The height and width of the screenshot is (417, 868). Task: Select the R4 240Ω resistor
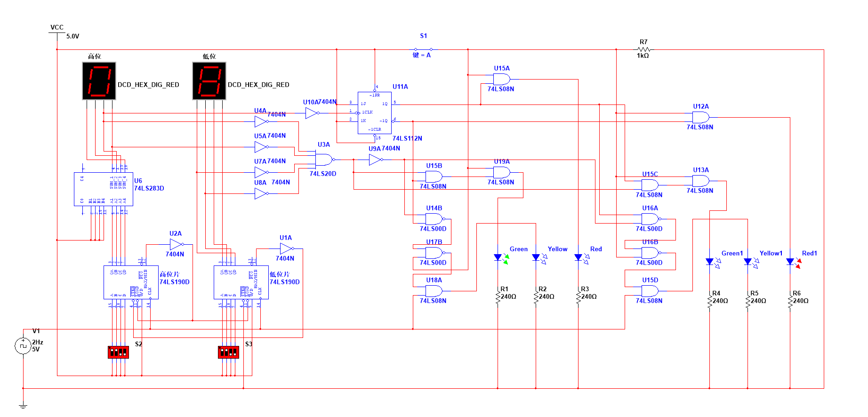click(710, 302)
